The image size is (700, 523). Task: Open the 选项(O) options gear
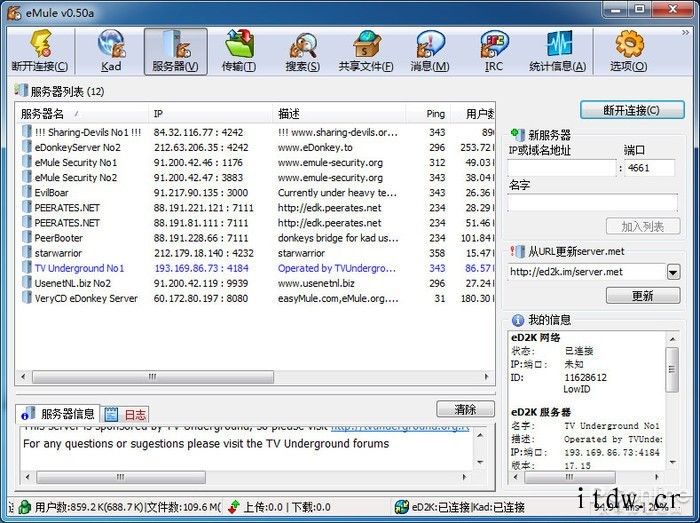[629, 51]
